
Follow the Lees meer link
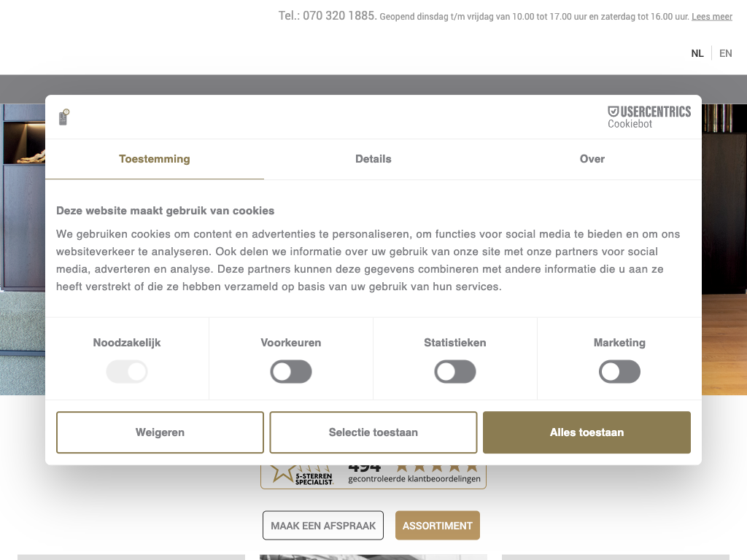pyautogui.click(x=711, y=17)
